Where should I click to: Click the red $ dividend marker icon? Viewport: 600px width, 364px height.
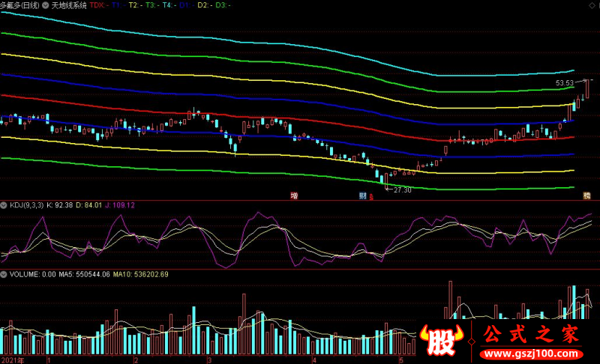[x=371, y=197]
